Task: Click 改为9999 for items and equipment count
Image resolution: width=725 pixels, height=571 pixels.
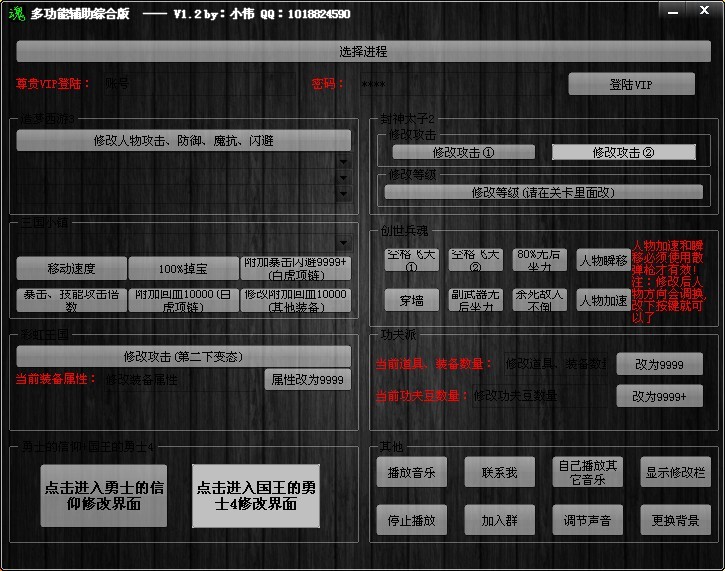Action: click(658, 364)
